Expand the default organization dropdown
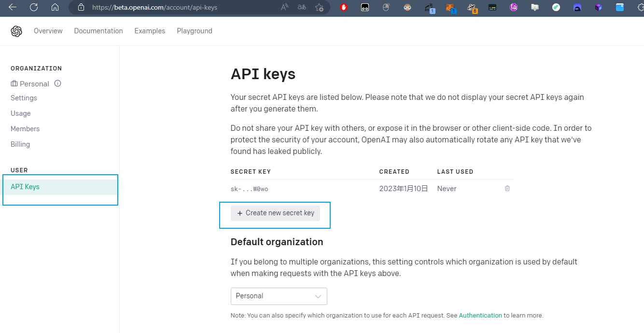This screenshot has height=333, width=644. (x=279, y=296)
